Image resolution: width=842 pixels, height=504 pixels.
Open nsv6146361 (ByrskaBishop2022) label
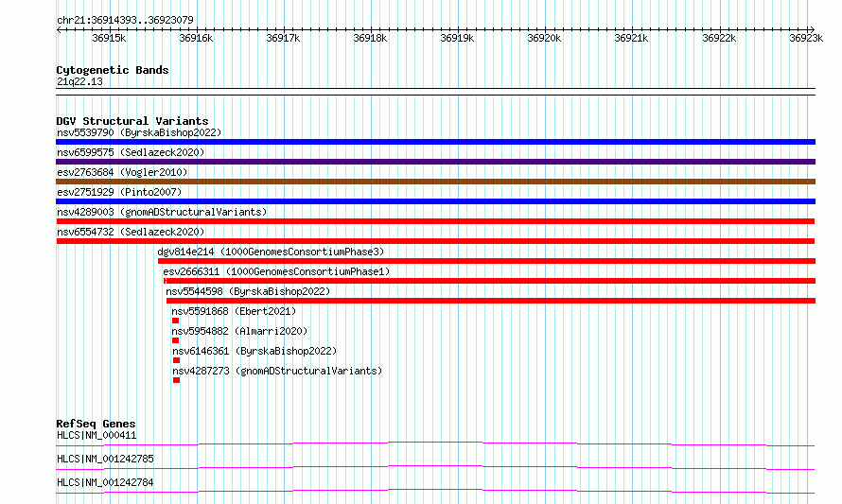(x=254, y=351)
